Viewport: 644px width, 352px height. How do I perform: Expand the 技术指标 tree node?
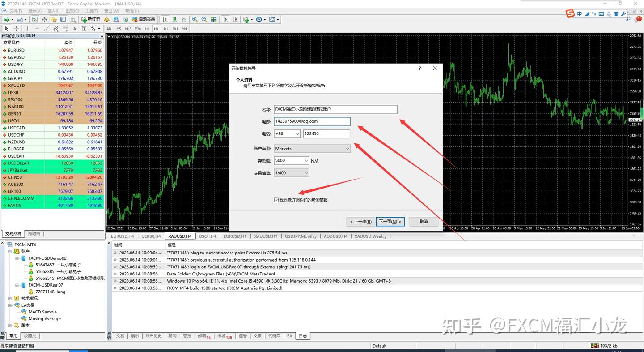(10, 298)
